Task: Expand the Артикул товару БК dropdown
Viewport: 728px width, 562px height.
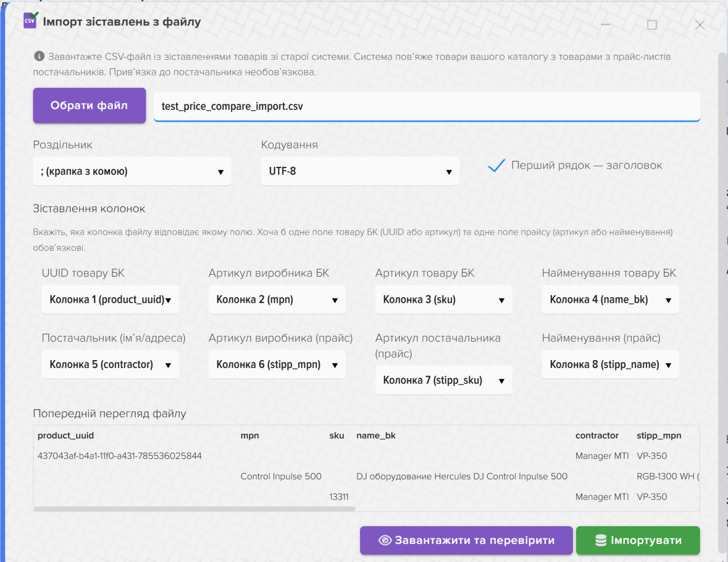Action: (x=444, y=300)
